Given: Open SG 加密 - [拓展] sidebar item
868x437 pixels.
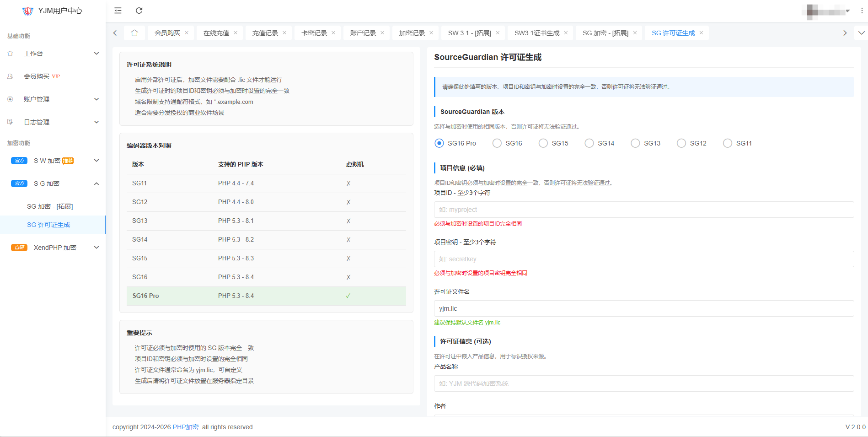Looking at the screenshot, I should point(50,206).
